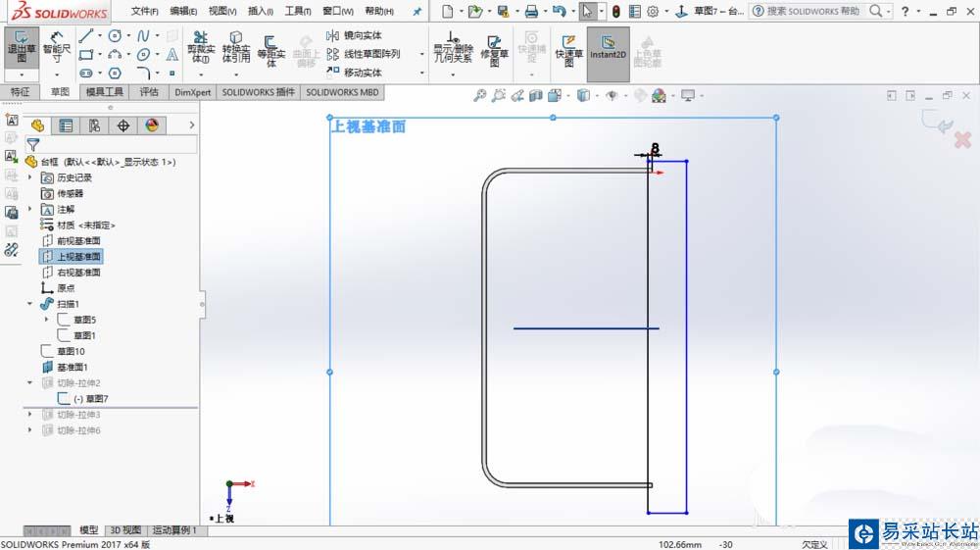The width and height of the screenshot is (980, 550).
Task: Select the Straight Slot tool
Action: (x=86, y=74)
